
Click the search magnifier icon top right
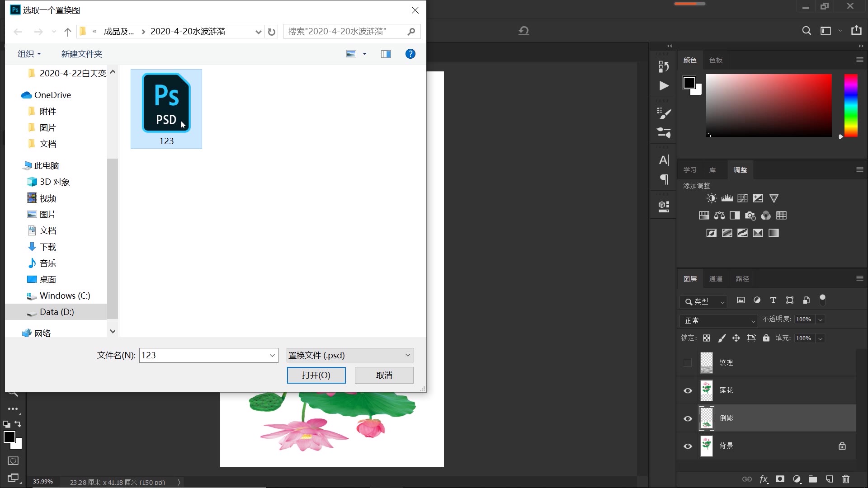[806, 31]
